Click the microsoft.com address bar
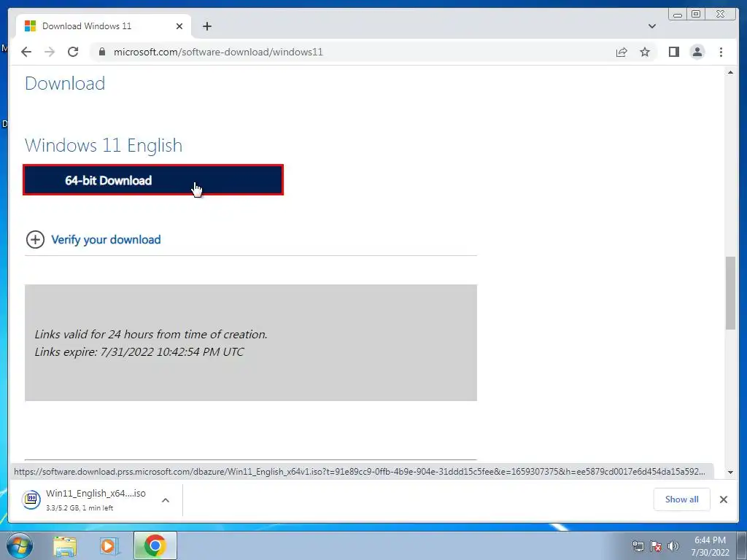Screen dimensions: 747x560 pyautogui.click(x=352, y=52)
